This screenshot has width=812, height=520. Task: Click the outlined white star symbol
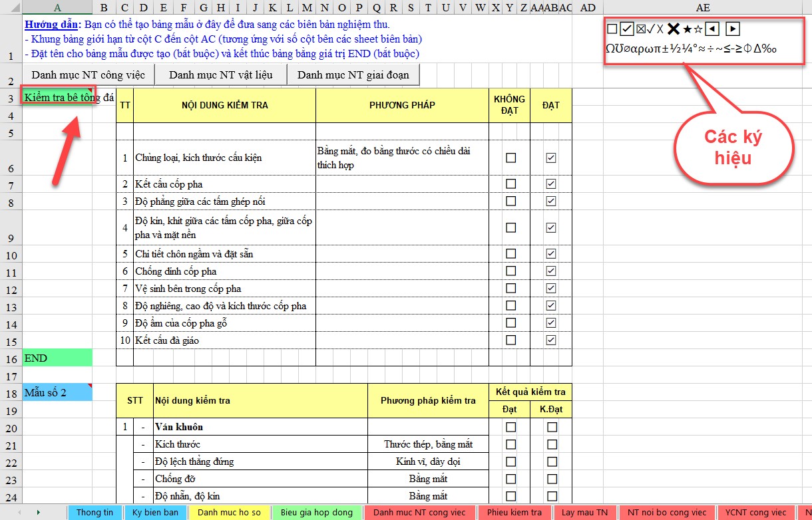tap(698, 29)
